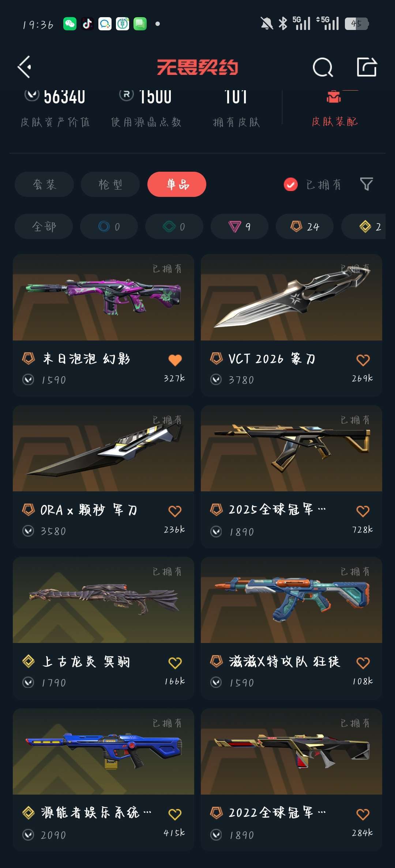Image resolution: width=395 pixels, height=868 pixels.
Task: Filter by pink triangle tier 9
Action: pyautogui.click(x=240, y=226)
